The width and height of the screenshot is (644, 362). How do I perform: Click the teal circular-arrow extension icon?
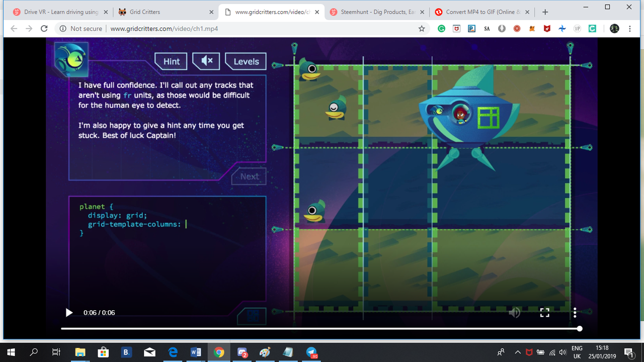593,29
